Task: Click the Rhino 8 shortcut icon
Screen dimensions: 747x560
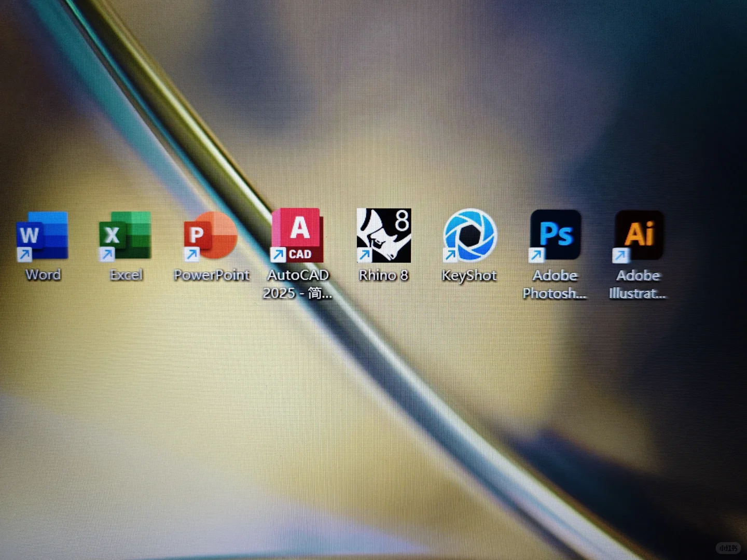Action: point(384,235)
